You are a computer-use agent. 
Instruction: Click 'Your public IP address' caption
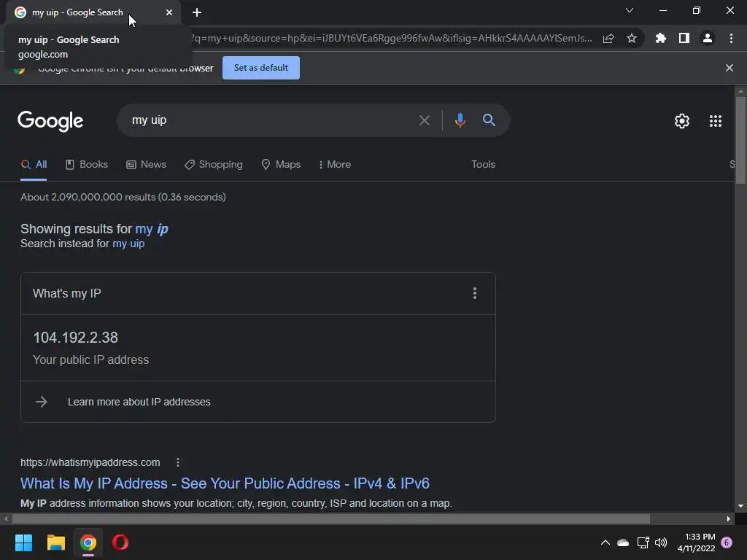click(91, 360)
